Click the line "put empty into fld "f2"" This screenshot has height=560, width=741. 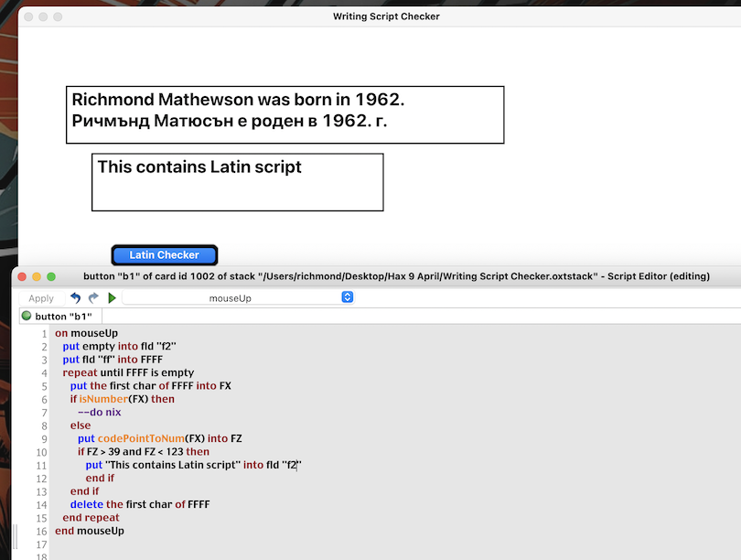pyautogui.click(x=119, y=347)
